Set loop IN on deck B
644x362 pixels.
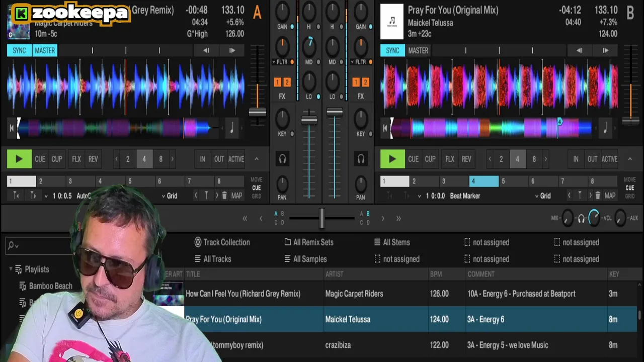(x=576, y=159)
